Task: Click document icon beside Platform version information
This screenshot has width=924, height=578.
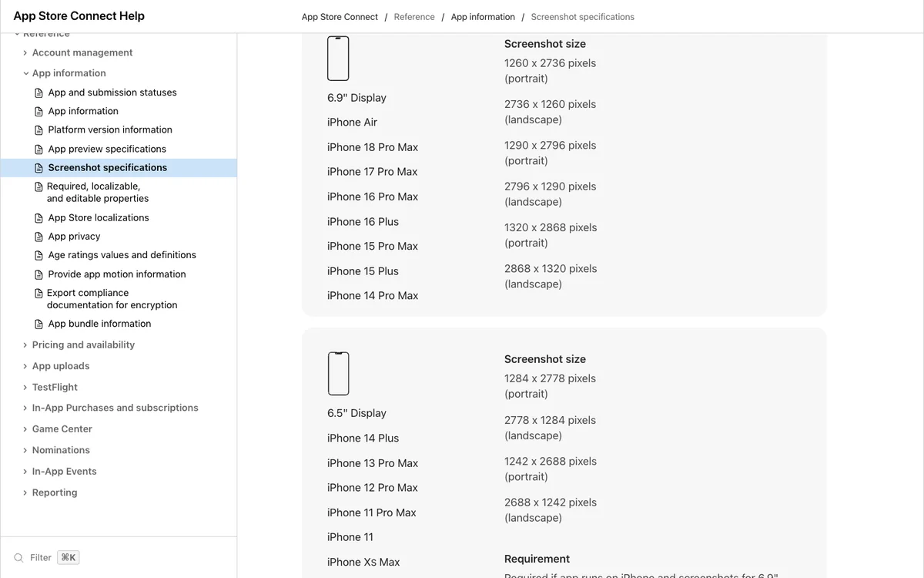Action: pos(39,130)
